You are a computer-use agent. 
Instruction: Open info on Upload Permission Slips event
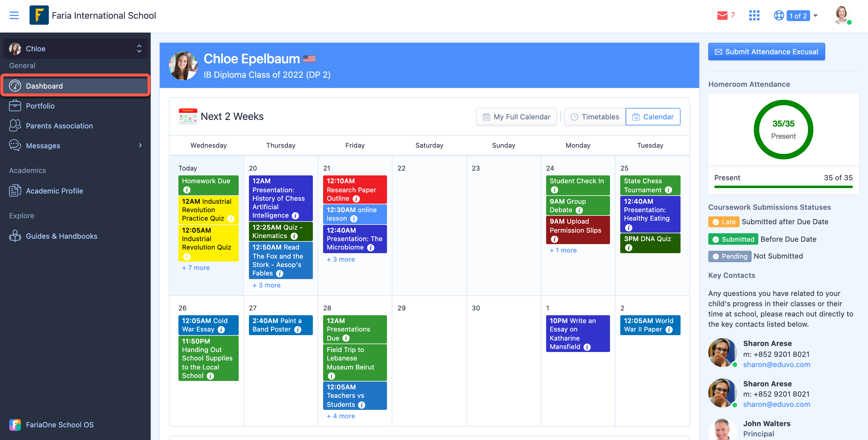(554, 239)
